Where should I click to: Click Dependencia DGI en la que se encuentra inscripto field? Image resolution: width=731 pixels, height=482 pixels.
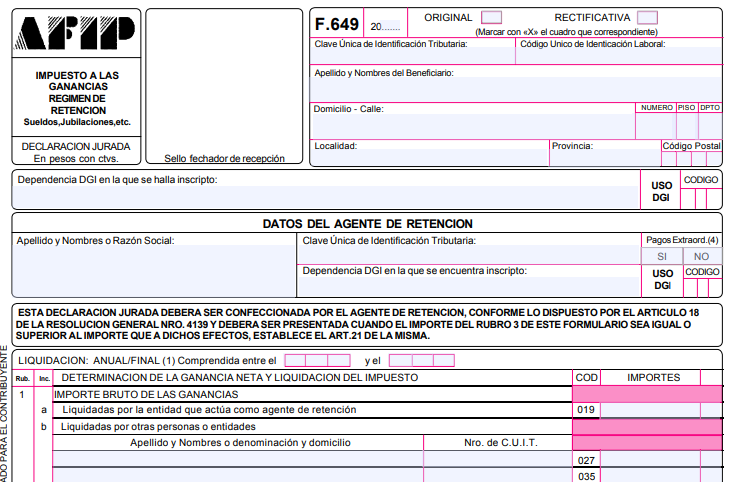(x=469, y=286)
